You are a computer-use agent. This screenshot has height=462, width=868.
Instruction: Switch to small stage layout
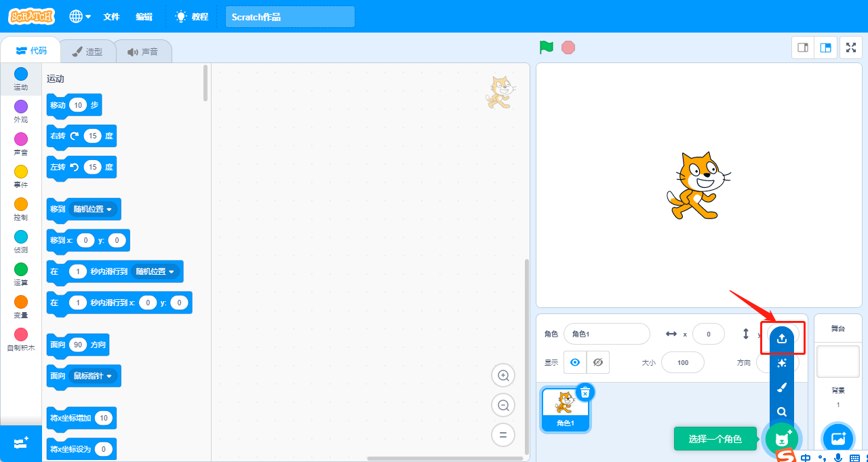803,47
